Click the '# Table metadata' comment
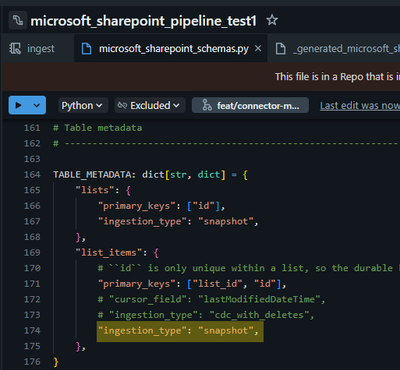This screenshot has height=370, width=400. point(98,128)
